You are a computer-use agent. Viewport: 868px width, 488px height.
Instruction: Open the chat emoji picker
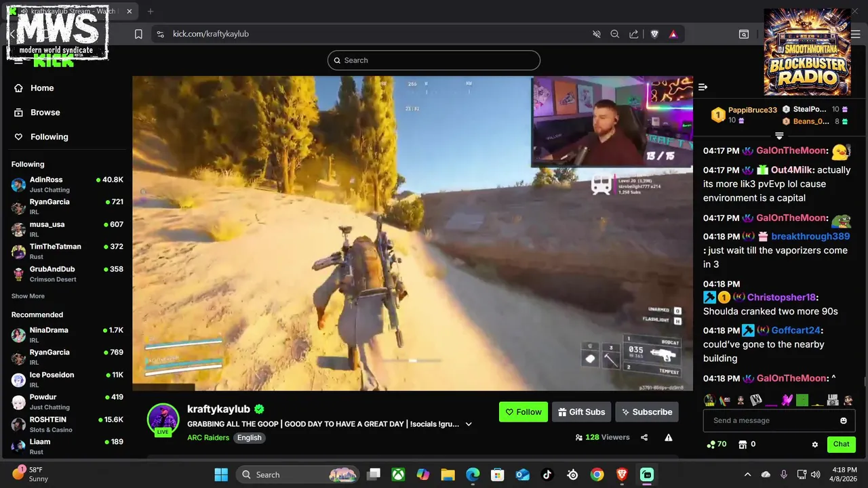[844, 421]
